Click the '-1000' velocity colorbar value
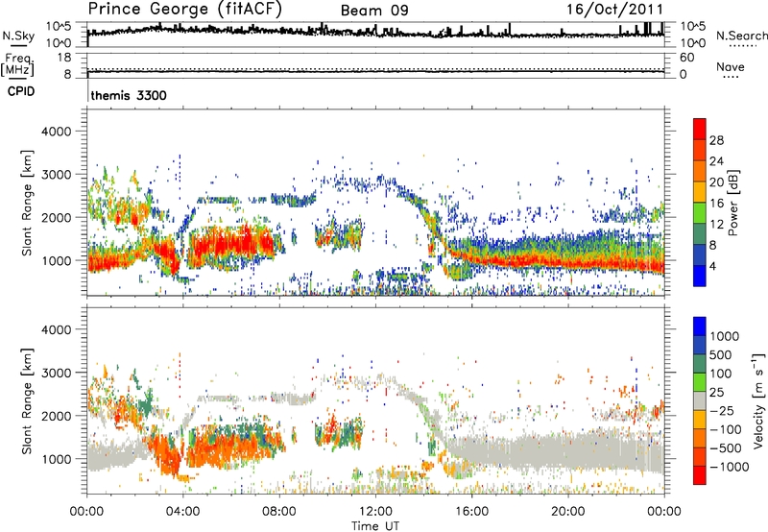The image size is (768, 532). 730,467
